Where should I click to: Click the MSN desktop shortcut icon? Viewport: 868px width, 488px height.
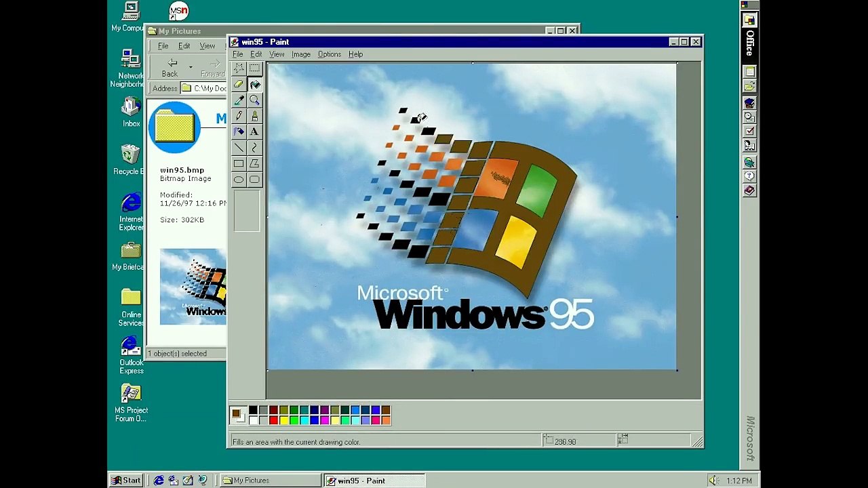[178, 10]
